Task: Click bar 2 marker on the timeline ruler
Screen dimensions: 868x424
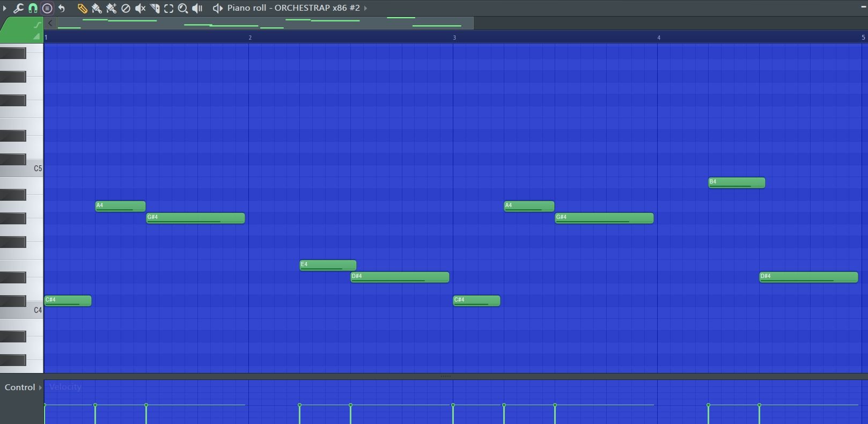Action: point(250,38)
